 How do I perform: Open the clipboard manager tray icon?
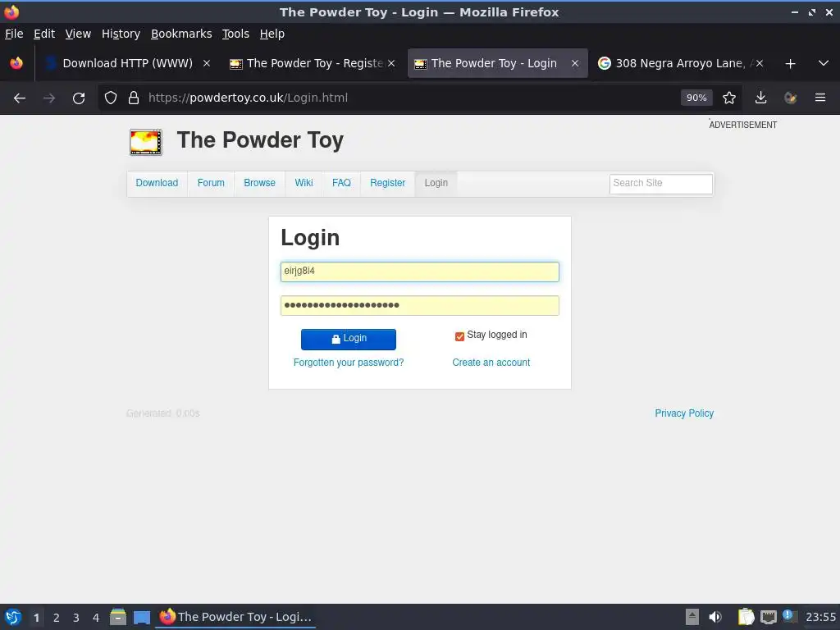click(x=746, y=617)
